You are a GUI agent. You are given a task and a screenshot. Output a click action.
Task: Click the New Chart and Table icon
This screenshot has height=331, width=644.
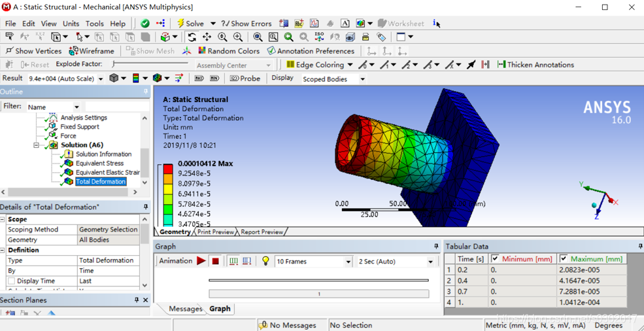[314, 24]
